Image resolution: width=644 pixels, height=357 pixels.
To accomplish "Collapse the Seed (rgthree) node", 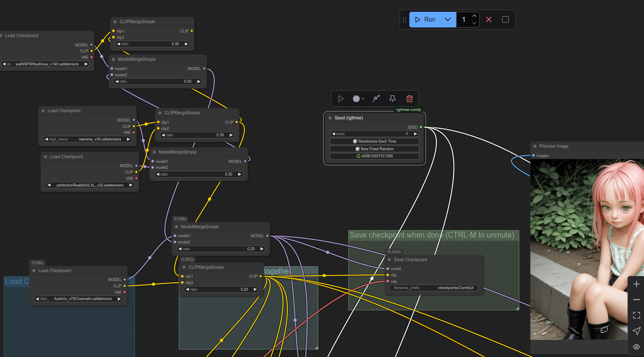I will (x=330, y=118).
